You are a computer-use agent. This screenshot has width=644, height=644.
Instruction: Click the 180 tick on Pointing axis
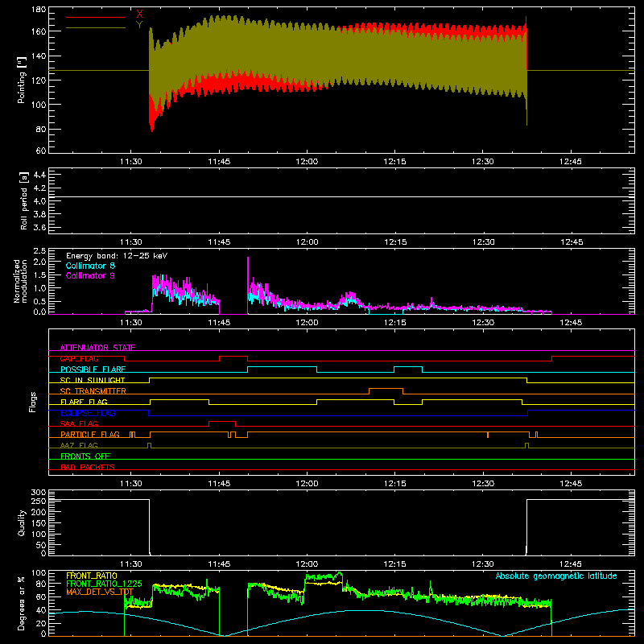[39, 10]
